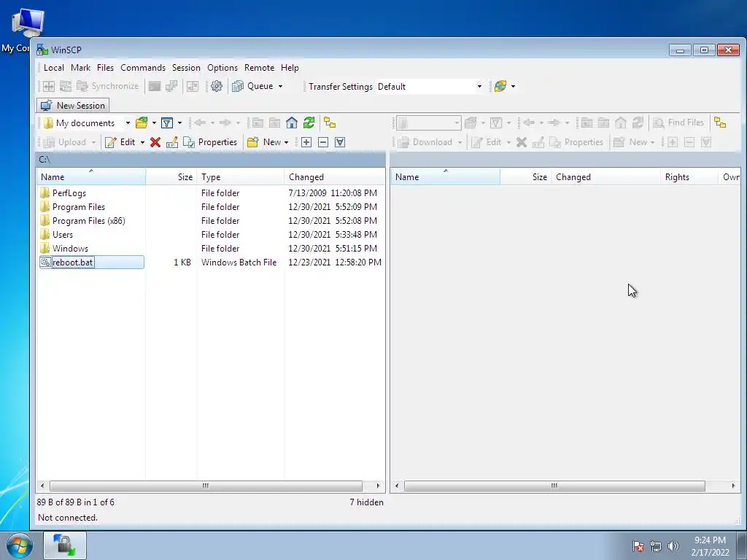Sort local files by Size column
Image resolution: width=747 pixels, height=560 pixels.
click(171, 176)
